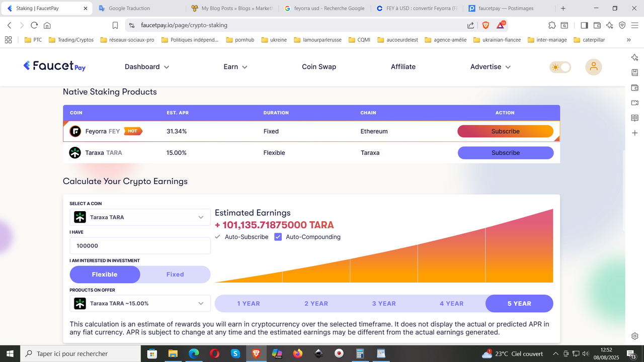Show more bookmarks with double chevron
The width and height of the screenshot is (644, 362).
click(628, 40)
